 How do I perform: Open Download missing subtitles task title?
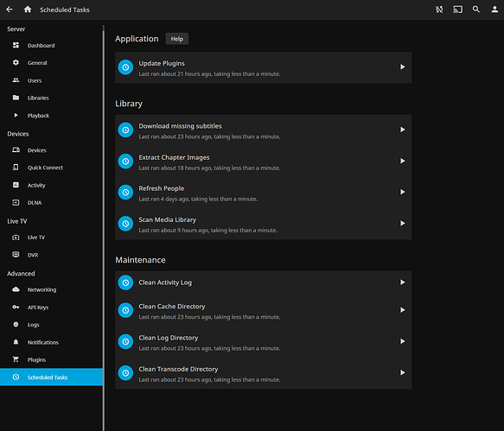click(180, 126)
